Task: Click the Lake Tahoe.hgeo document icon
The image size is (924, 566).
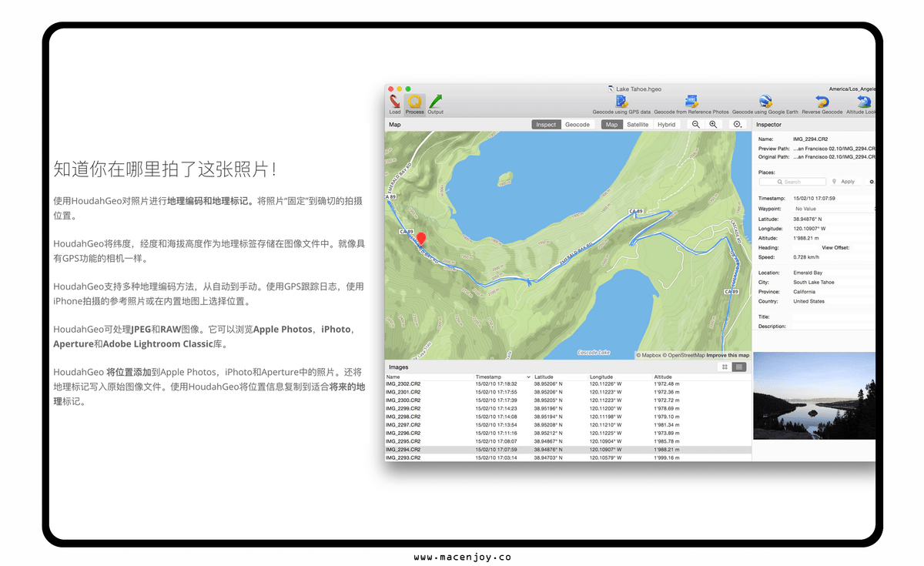Action: tap(611, 89)
